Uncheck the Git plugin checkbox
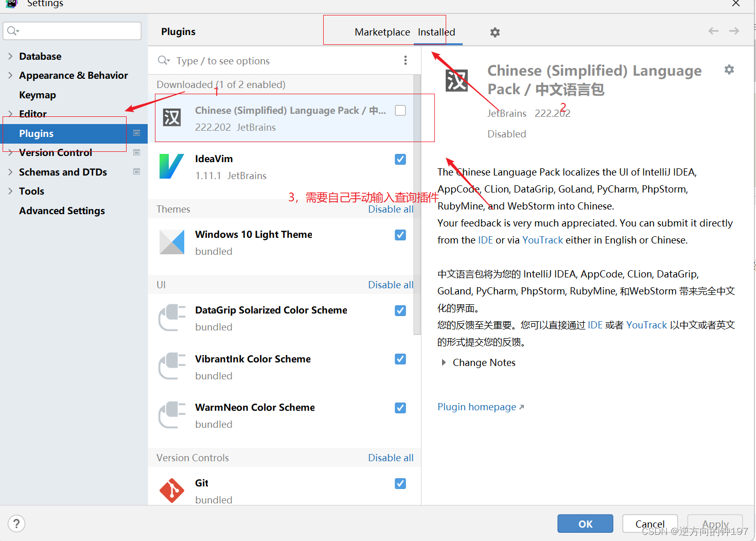 click(x=400, y=483)
